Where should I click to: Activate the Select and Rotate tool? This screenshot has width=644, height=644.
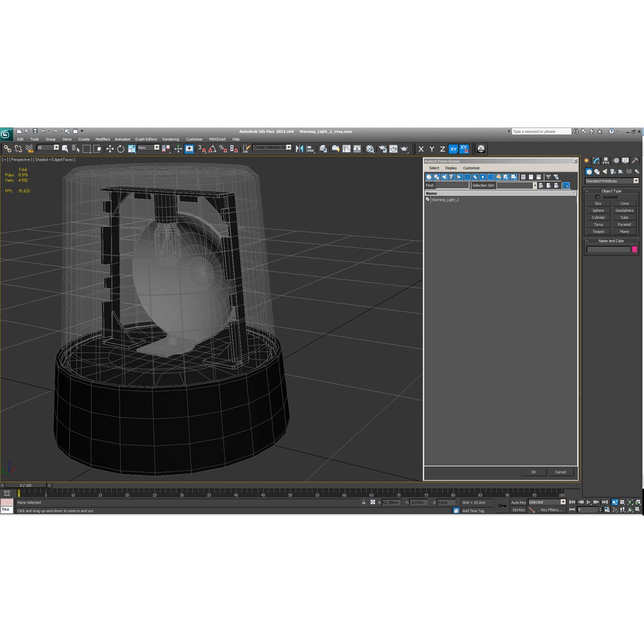[120, 148]
